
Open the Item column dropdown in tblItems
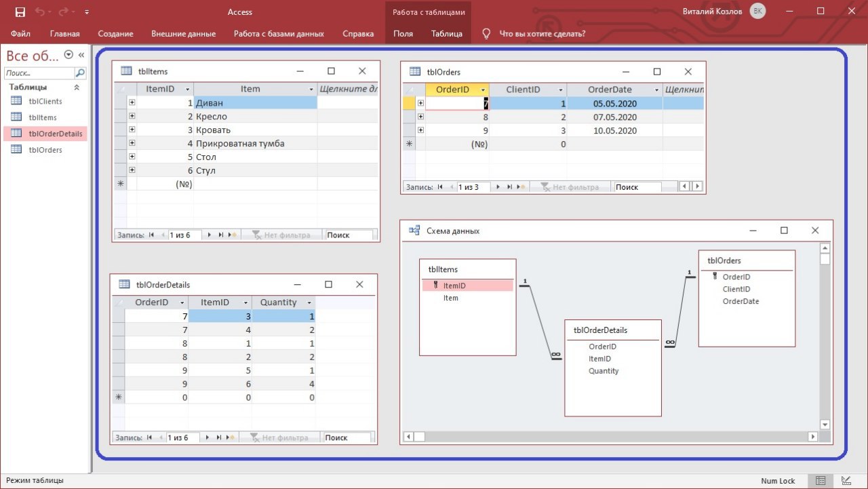pos(311,89)
